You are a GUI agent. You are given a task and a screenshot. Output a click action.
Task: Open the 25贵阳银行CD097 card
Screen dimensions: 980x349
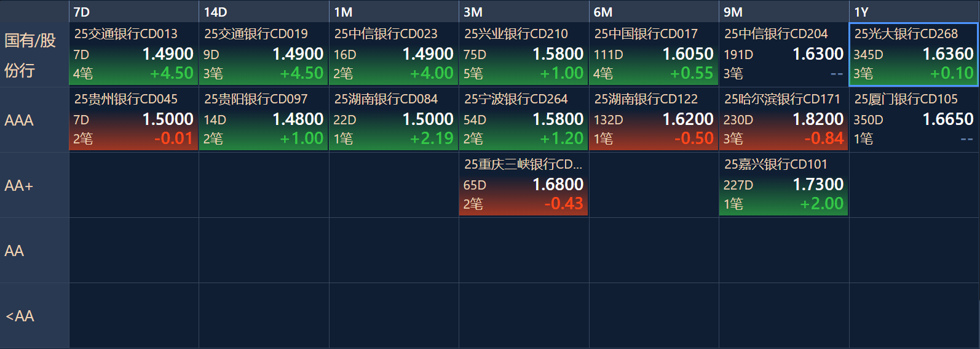pyautogui.click(x=264, y=119)
